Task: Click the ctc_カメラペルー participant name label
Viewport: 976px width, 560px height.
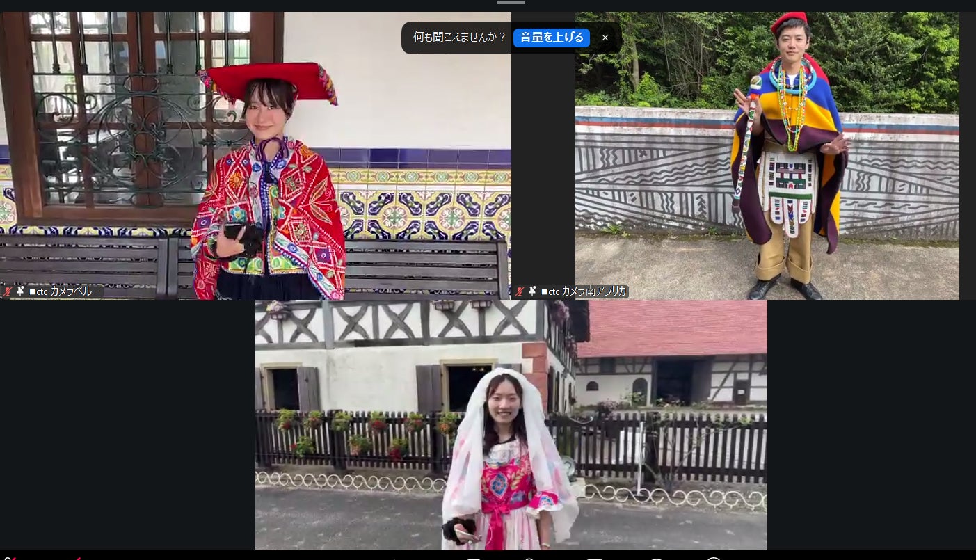Action: pos(65,291)
